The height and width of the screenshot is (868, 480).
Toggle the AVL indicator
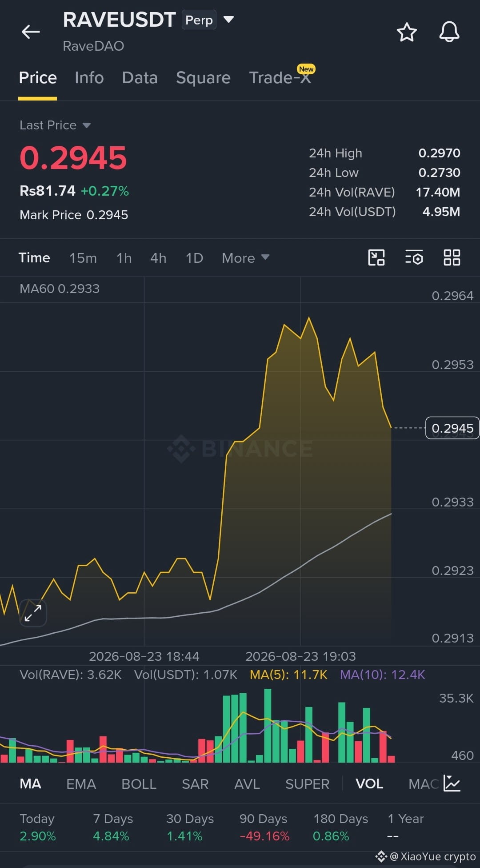click(x=247, y=784)
